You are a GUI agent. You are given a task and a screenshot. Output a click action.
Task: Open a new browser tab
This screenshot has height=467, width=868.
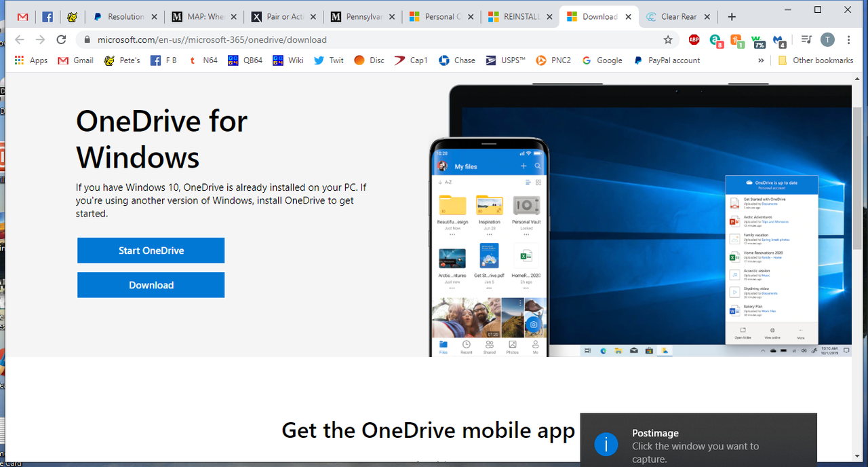pos(732,17)
